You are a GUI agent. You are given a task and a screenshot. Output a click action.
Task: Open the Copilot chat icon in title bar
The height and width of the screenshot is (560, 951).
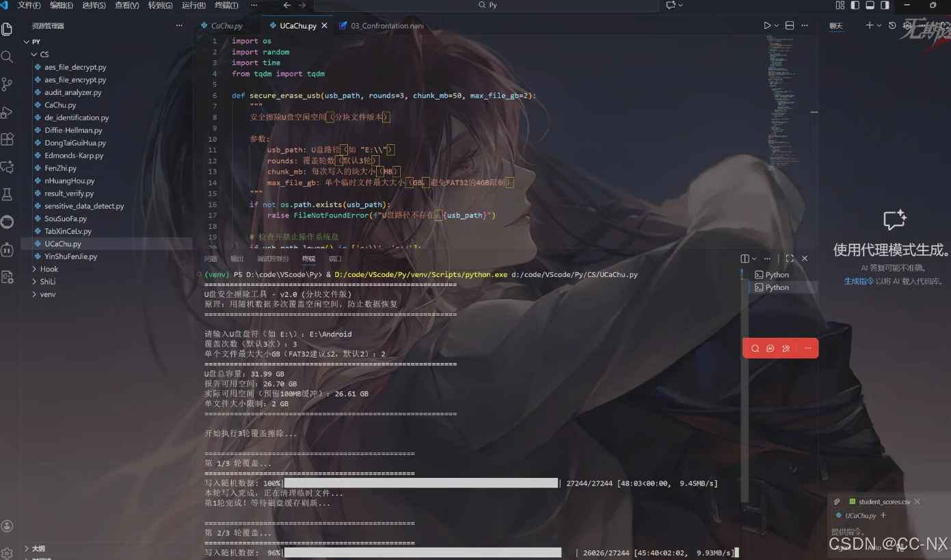[671, 5]
